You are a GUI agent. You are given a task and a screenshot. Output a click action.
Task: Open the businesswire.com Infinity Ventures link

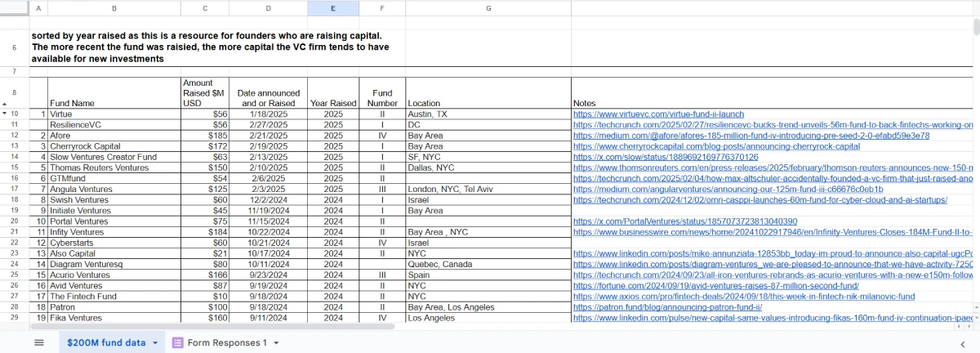[x=773, y=231]
